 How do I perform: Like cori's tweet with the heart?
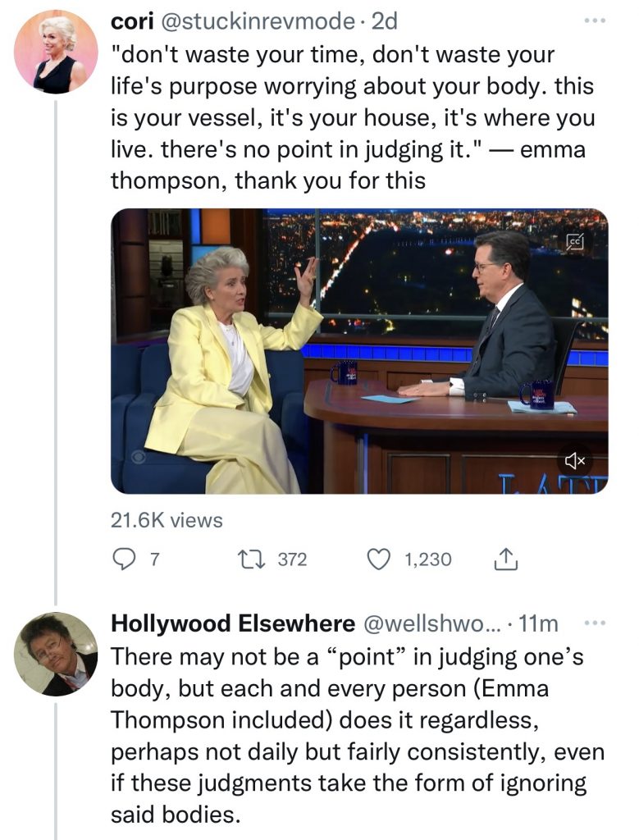pyautogui.click(x=379, y=559)
